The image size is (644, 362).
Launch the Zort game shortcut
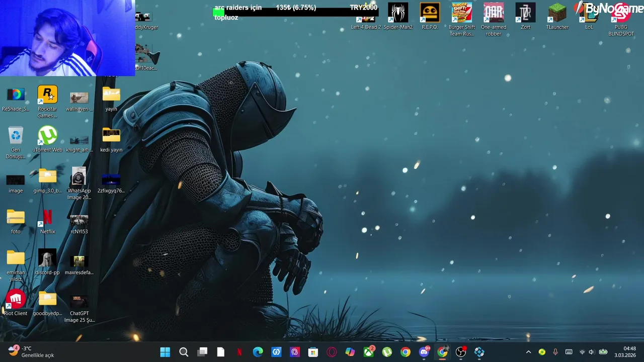pyautogui.click(x=525, y=17)
